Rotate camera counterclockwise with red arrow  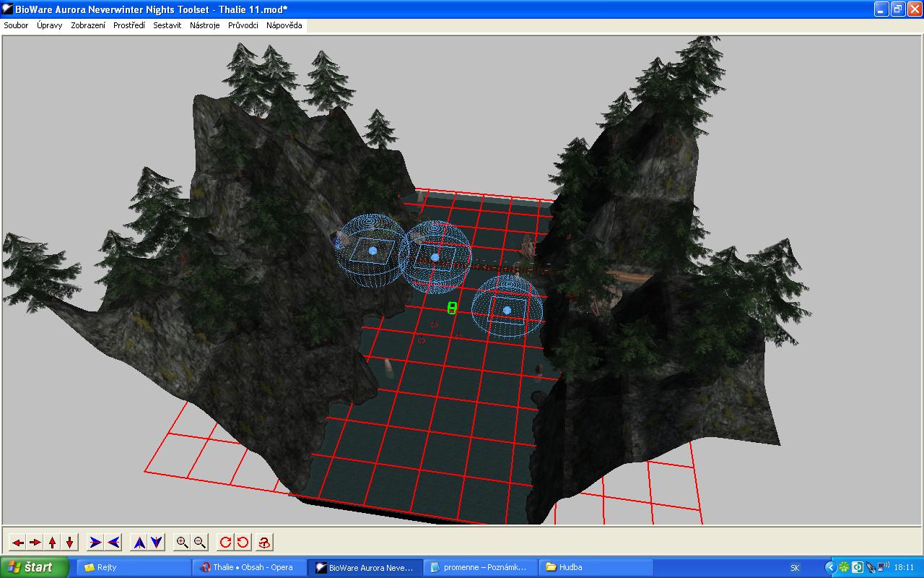[243, 542]
